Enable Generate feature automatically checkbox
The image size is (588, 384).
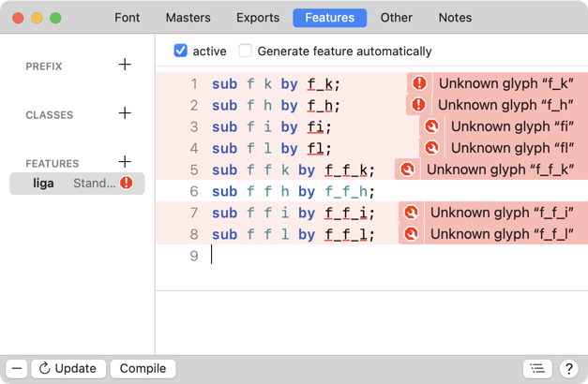246,51
